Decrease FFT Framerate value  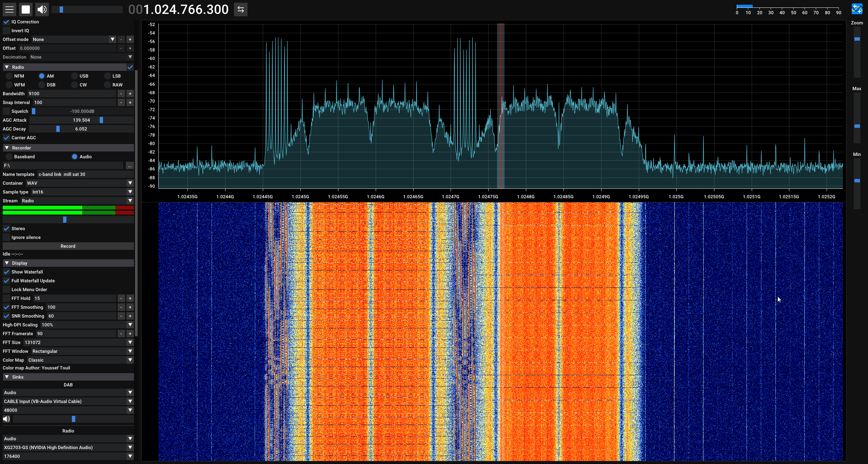pos(121,334)
